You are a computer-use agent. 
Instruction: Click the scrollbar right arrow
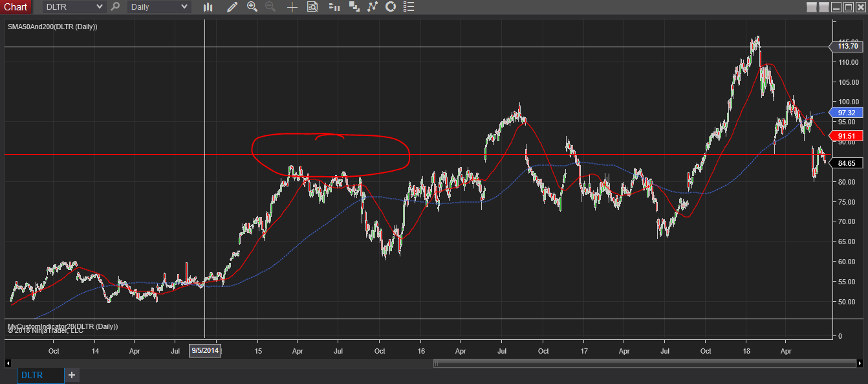[x=860, y=363]
